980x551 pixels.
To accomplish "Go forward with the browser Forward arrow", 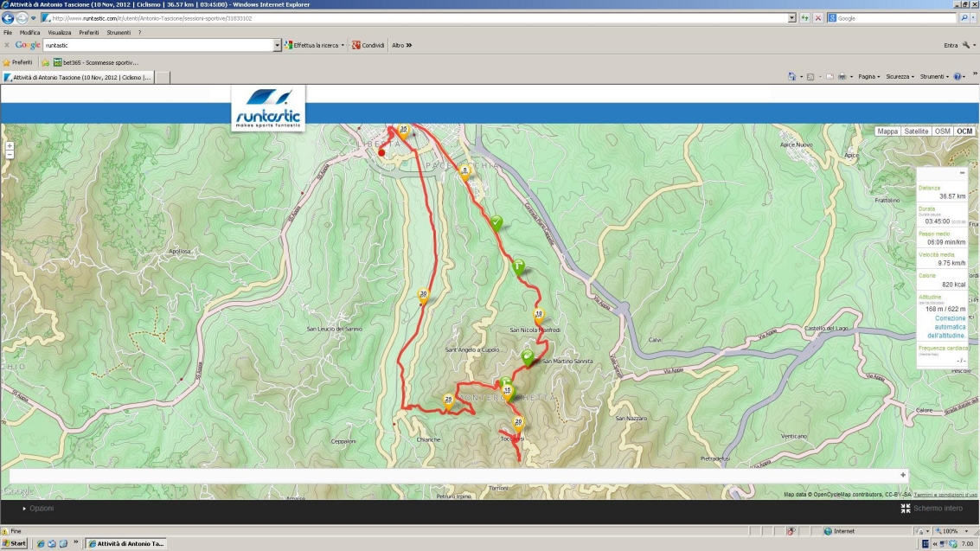I will pyautogui.click(x=22, y=18).
